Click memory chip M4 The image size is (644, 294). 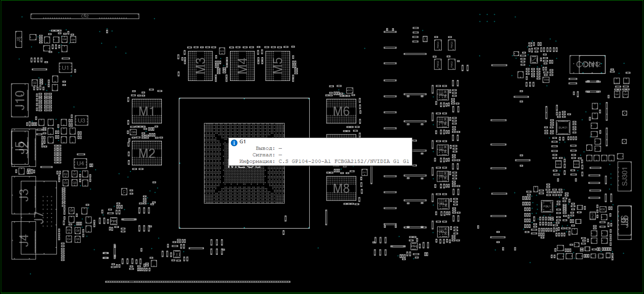pos(242,66)
